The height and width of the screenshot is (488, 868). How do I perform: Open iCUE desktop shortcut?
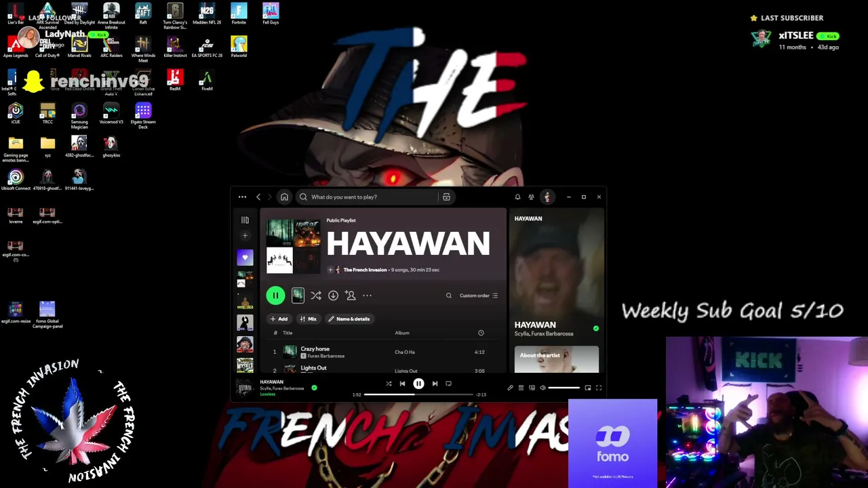point(16,113)
